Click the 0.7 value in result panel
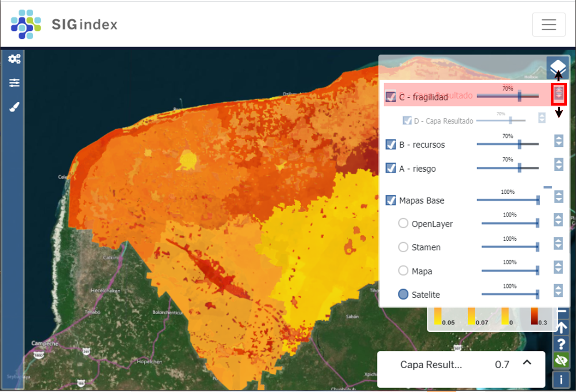The width and height of the screenshot is (576, 392). [x=502, y=365]
